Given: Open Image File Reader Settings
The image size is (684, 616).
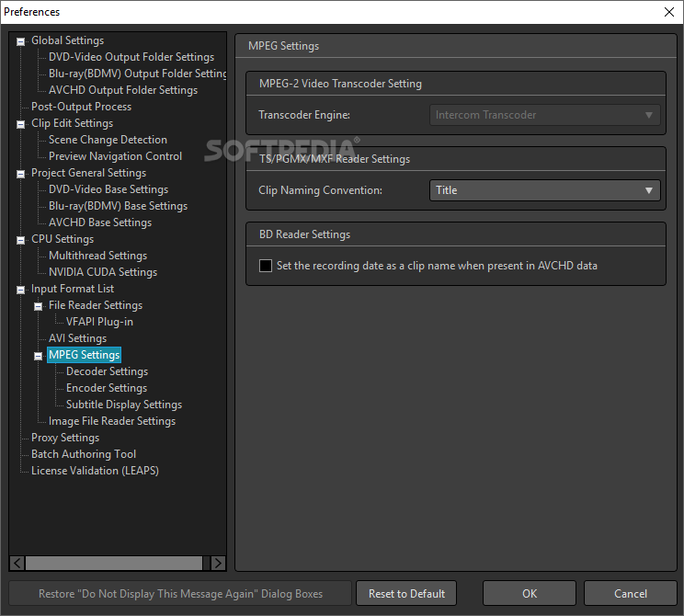Looking at the screenshot, I should [112, 422].
